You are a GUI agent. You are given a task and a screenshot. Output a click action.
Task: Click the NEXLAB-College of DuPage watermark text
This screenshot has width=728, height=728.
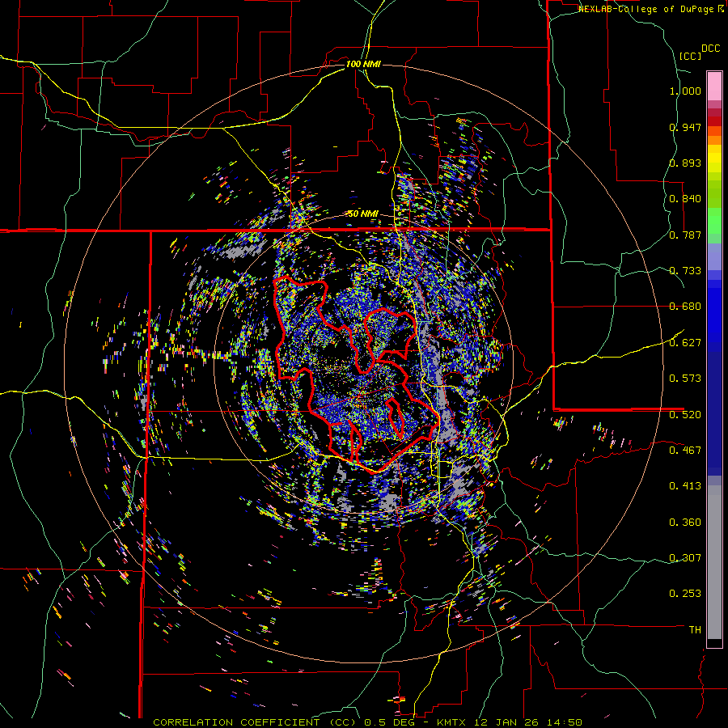click(x=650, y=9)
